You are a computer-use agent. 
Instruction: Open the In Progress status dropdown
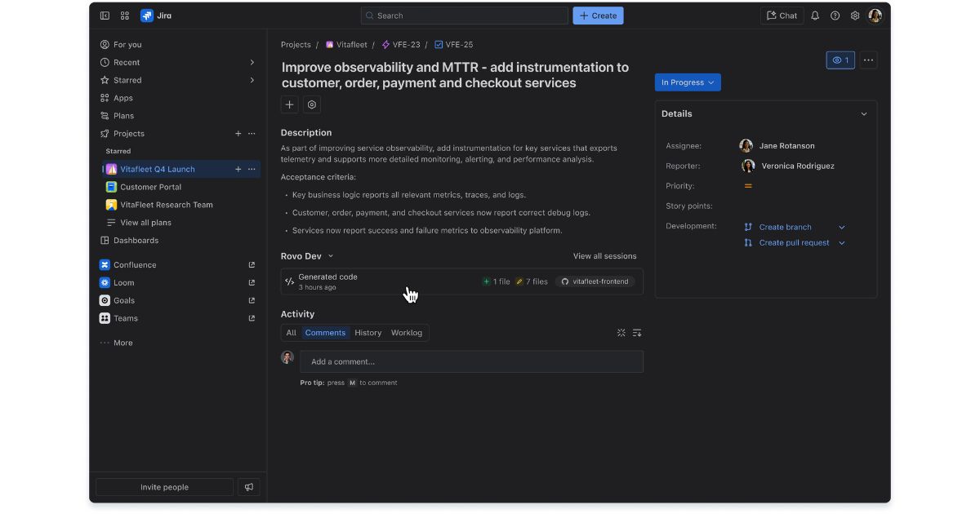(688, 82)
